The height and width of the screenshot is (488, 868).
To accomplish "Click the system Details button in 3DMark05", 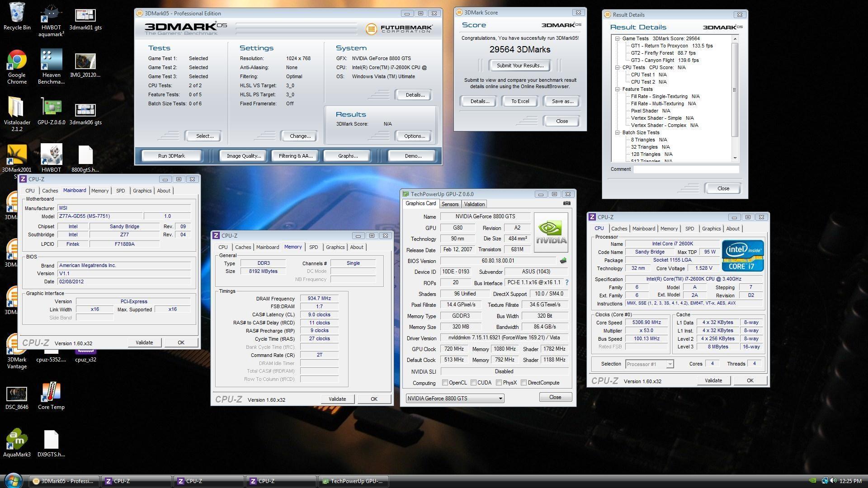I will tap(415, 95).
